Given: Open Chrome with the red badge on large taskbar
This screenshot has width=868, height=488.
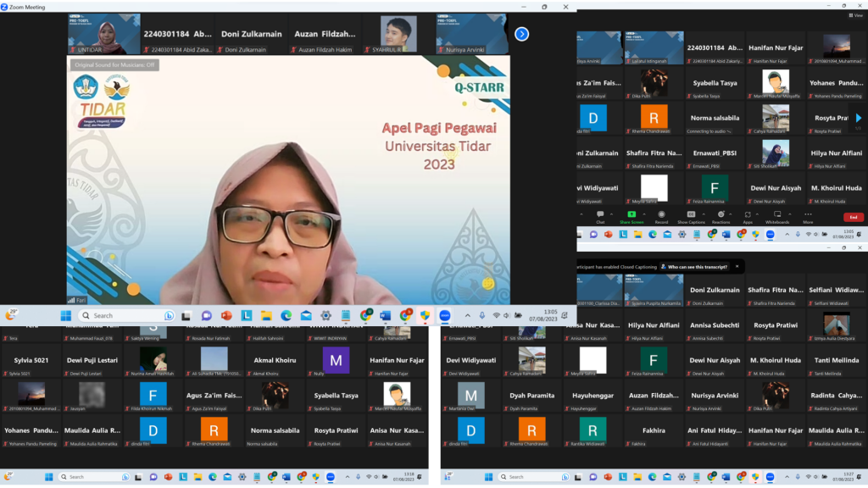Looking at the screenshot, I should (x=406, y=315).
